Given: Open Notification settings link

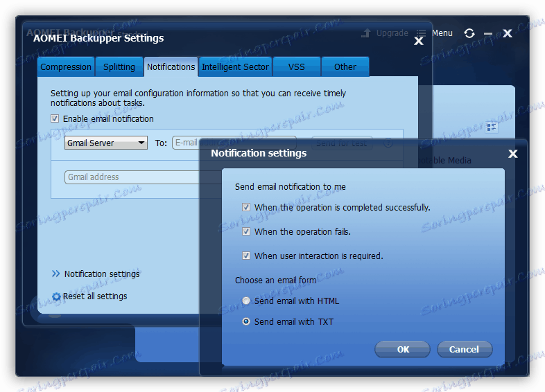Looking at the screenshot, I should [102, 274].
